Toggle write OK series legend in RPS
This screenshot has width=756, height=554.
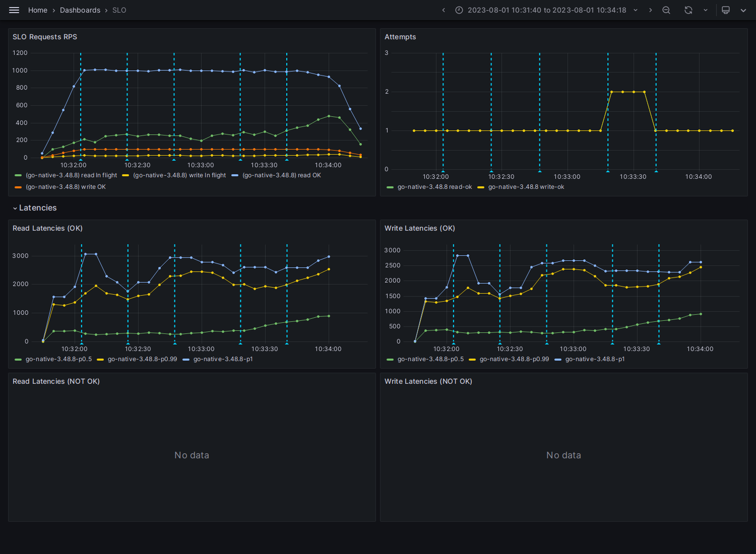pyautogui.click(x=66, y=187)
